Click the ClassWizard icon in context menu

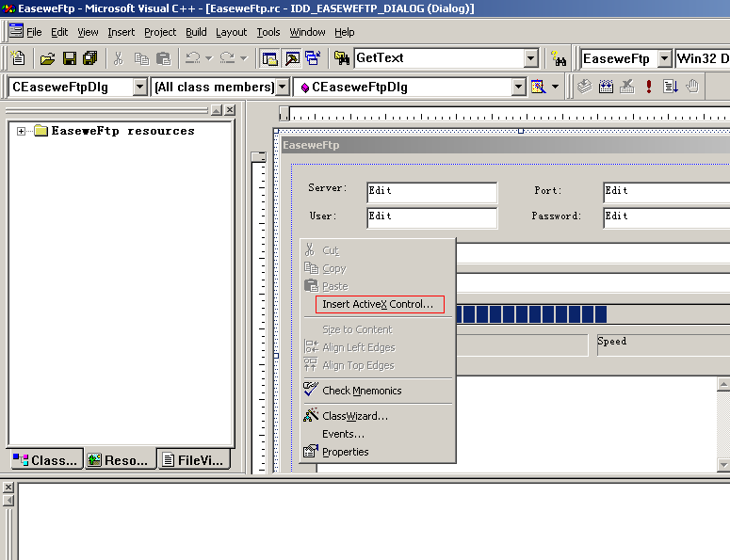coord(311,415)
